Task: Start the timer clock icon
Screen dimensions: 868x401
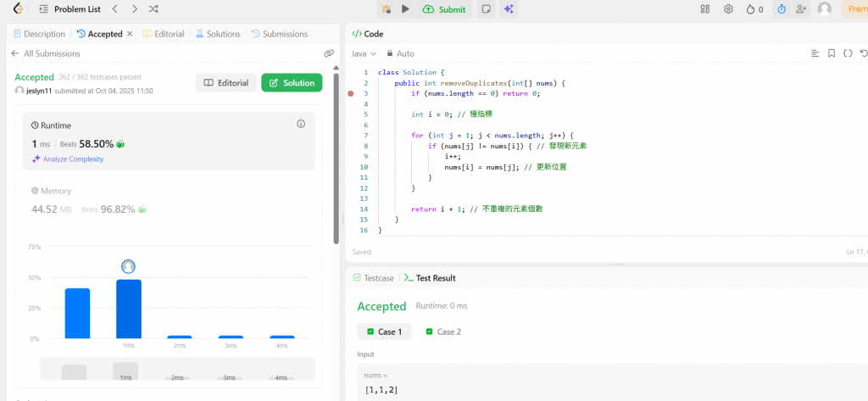Action: [x=782, y=8]
